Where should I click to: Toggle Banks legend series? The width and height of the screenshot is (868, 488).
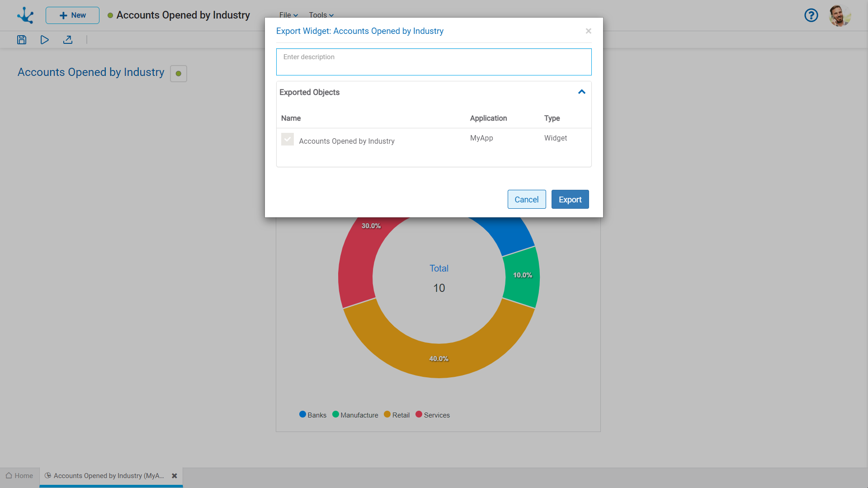tap(313, 415)
